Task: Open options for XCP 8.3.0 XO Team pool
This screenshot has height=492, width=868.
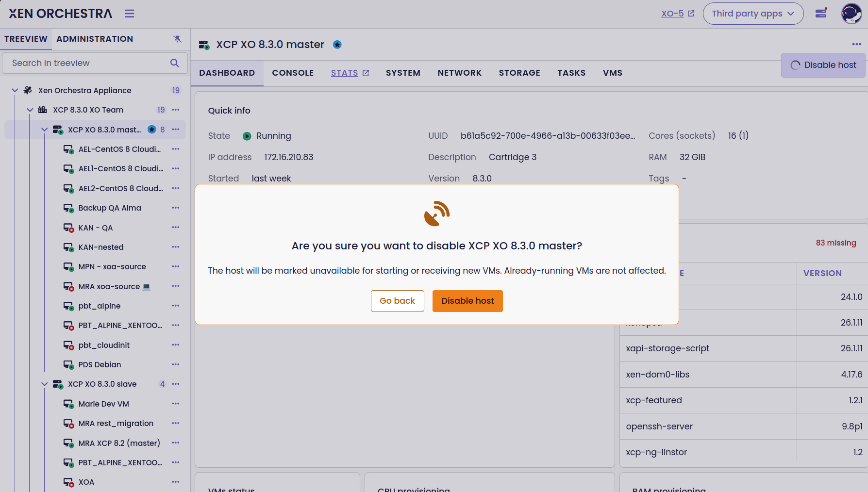Action: pyautogui.click(x=176, y=110)
